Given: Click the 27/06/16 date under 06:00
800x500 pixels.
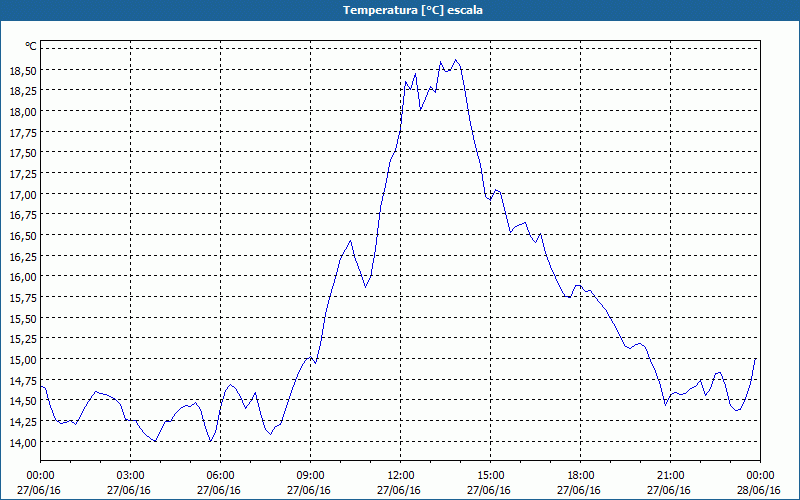Looking at the screenshot, I should coord(219,490).
